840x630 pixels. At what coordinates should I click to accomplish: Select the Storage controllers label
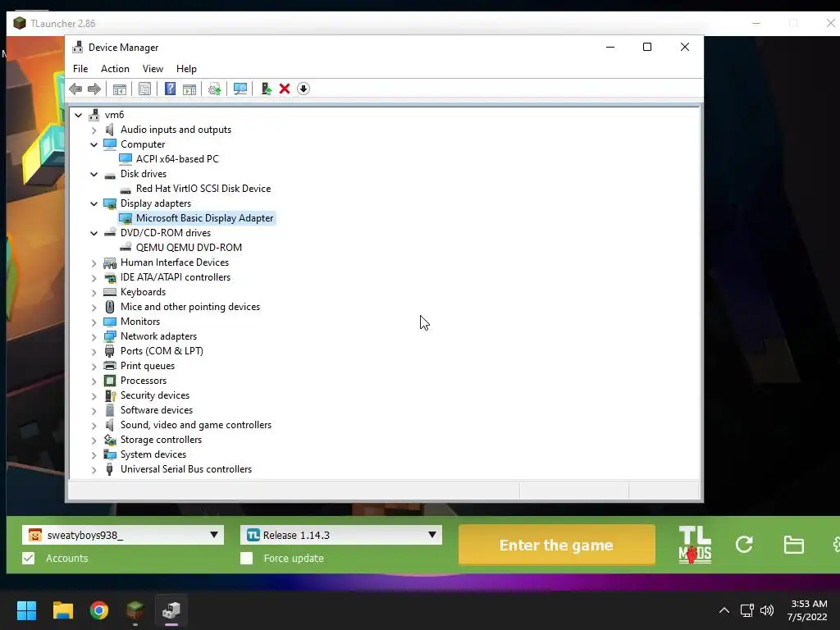pyautogui.click(x=162, y=440)
